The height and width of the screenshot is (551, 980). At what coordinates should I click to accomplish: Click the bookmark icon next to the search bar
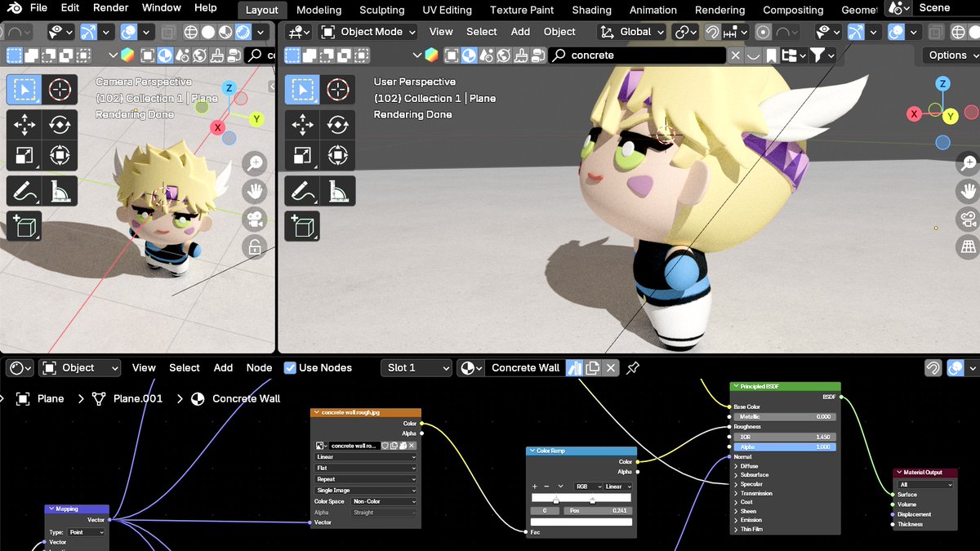[772, 56]
